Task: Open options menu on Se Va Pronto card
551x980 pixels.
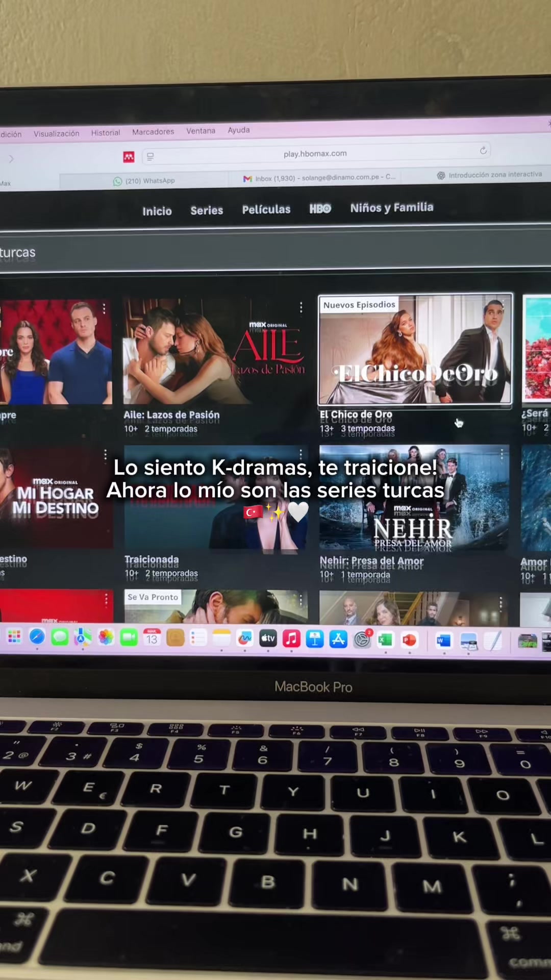Action: click(300, 599)
